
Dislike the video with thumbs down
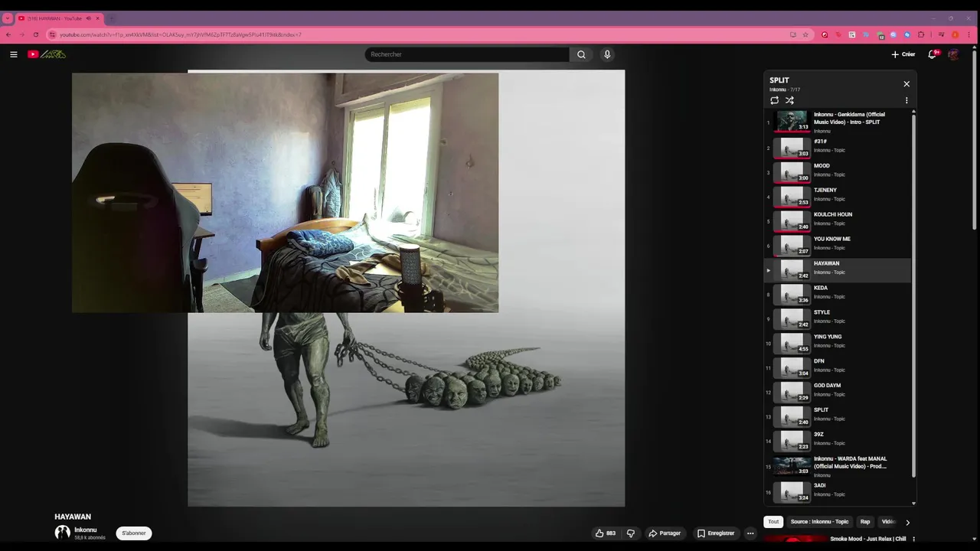[x=631, y=533]
